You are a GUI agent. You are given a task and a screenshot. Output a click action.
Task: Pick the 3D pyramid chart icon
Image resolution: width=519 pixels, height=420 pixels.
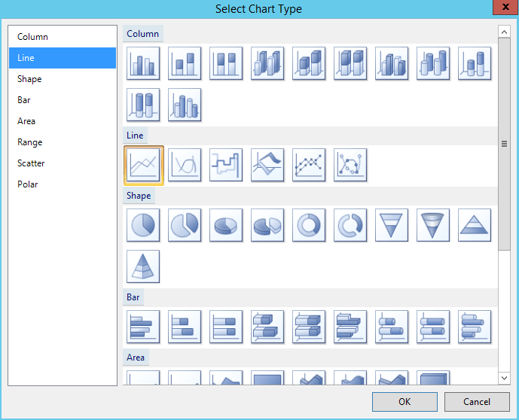pyautogui.click(x=143, y=266)
